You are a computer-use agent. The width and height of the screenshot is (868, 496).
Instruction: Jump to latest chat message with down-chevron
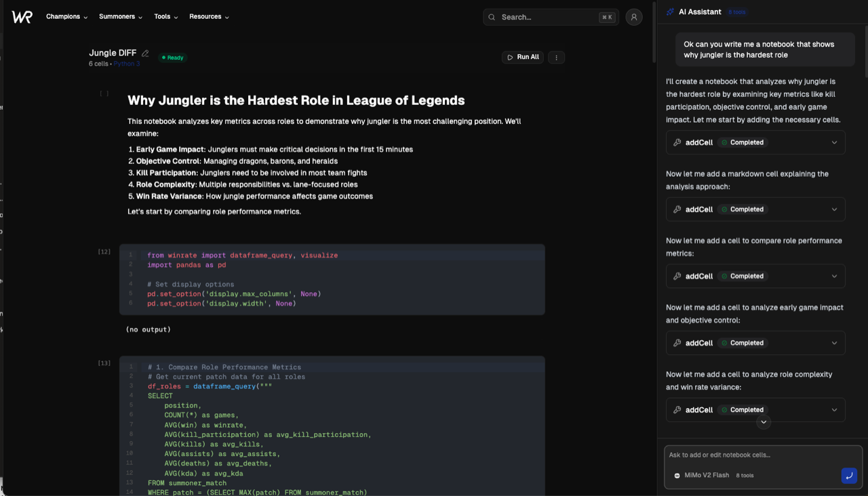pyautogui.click(x=764, y=422)
